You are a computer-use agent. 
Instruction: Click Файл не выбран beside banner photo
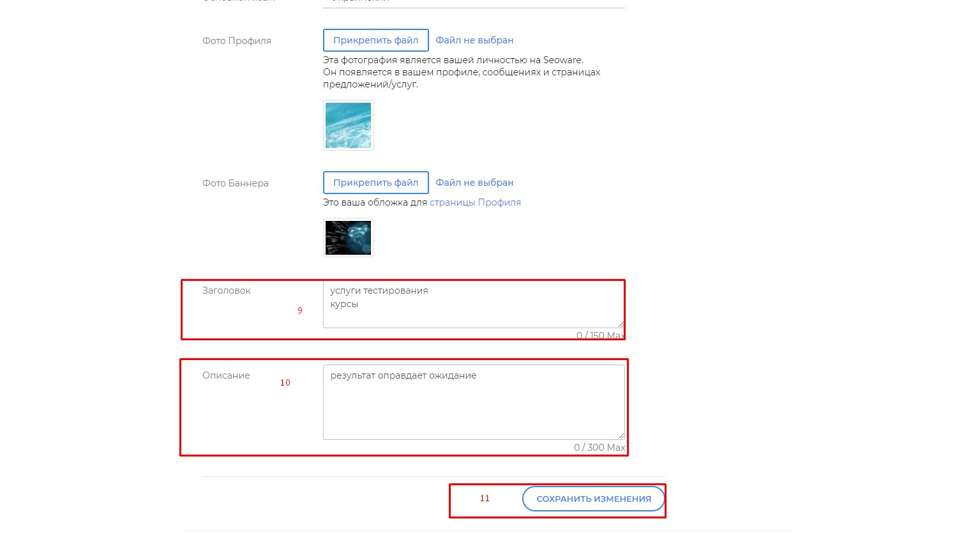[474, 183]
